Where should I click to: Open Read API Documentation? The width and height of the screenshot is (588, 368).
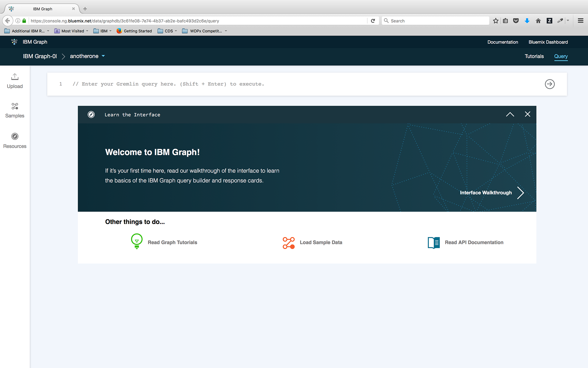(474, 242)
